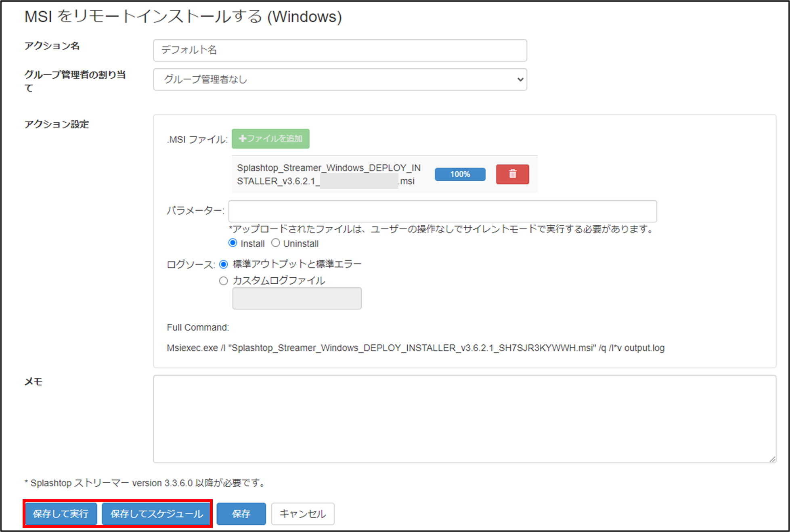Click the uploaded Splashtop_Streamer msi file name
The width and height of the screenshot is (790, 532).
pyautogui.click(x=329, y=174)
